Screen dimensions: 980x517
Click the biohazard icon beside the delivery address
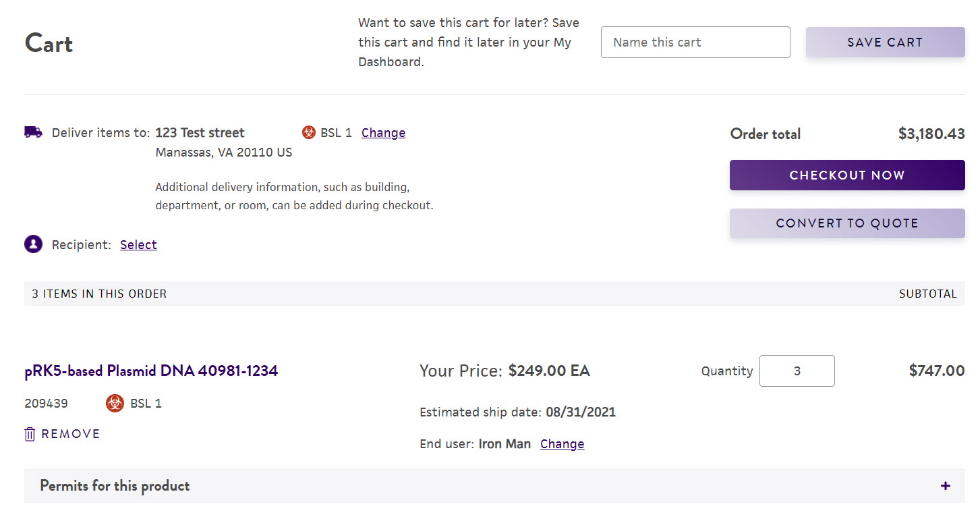[x=309, y=132]
